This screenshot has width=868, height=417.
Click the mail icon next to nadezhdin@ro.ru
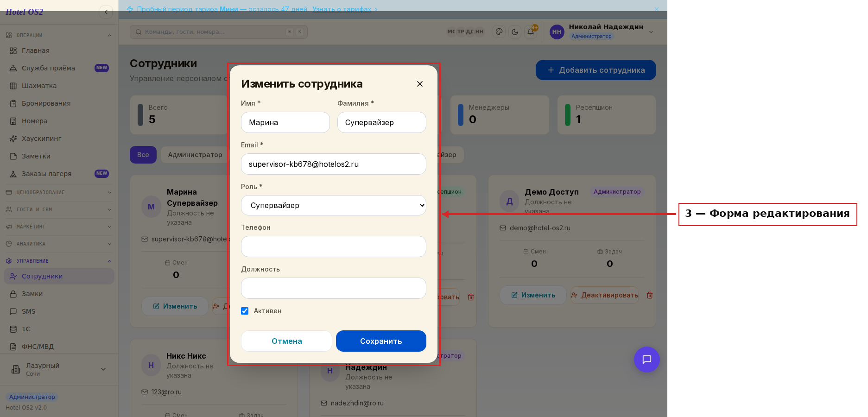pos(324,403)
